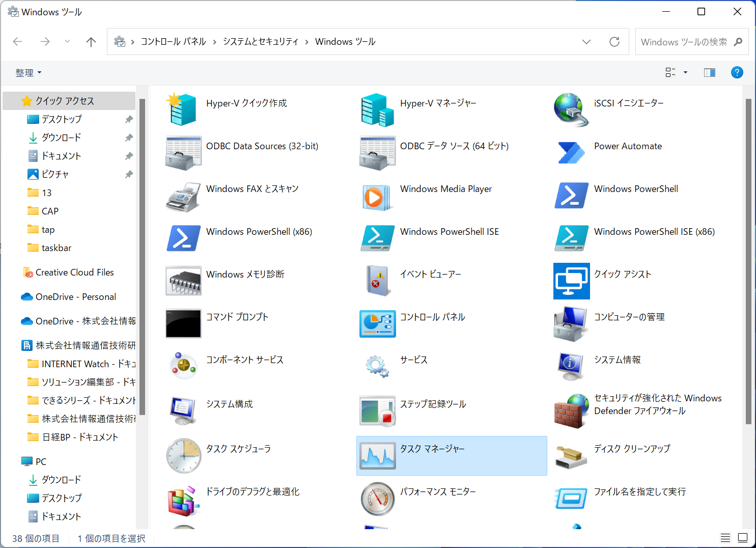Start パフォーマンス モニター

(438, 491)
